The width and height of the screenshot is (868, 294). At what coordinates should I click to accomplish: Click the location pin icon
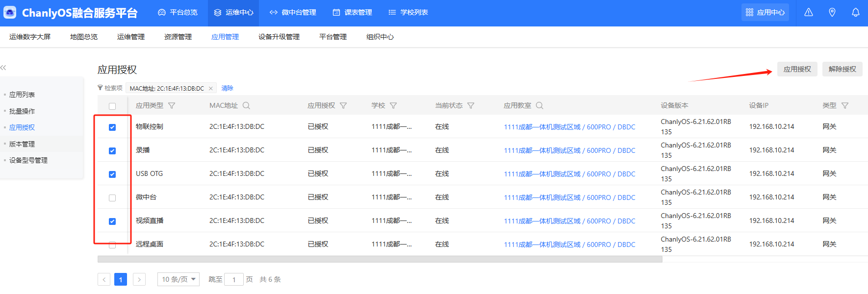click(x=832, y=12)
